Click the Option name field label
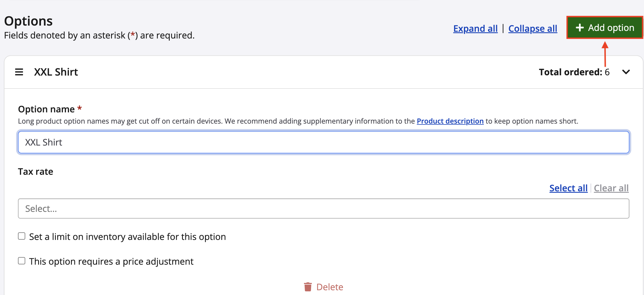644x295 pixels. click(x=46, y=109)
